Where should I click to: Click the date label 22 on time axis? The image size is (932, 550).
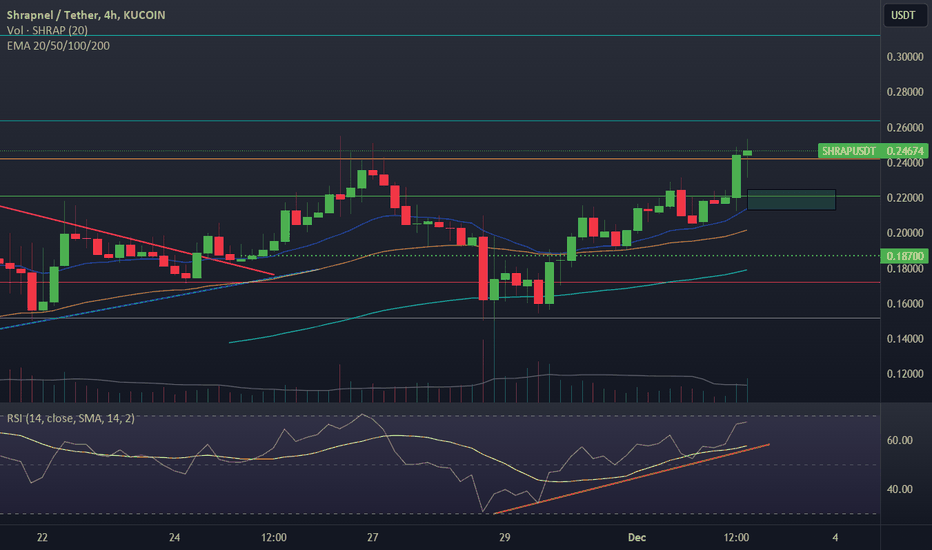pyautogui.click(x=42, y=538)
